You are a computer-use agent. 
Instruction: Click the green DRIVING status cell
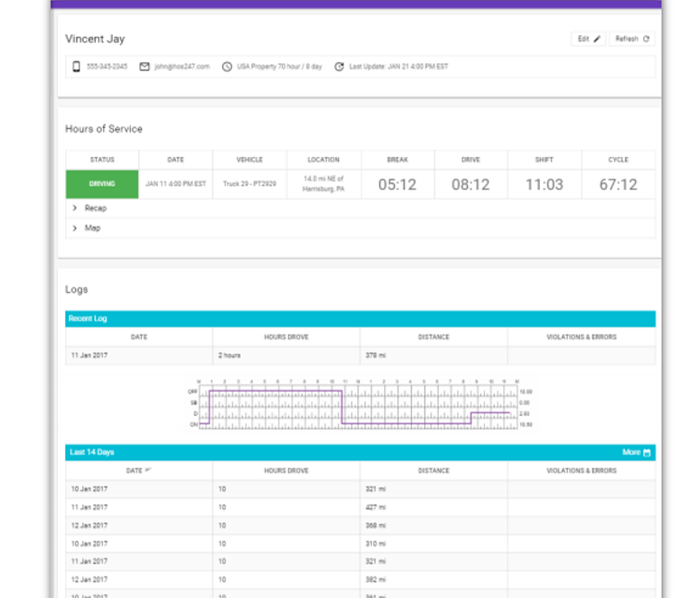102,184
